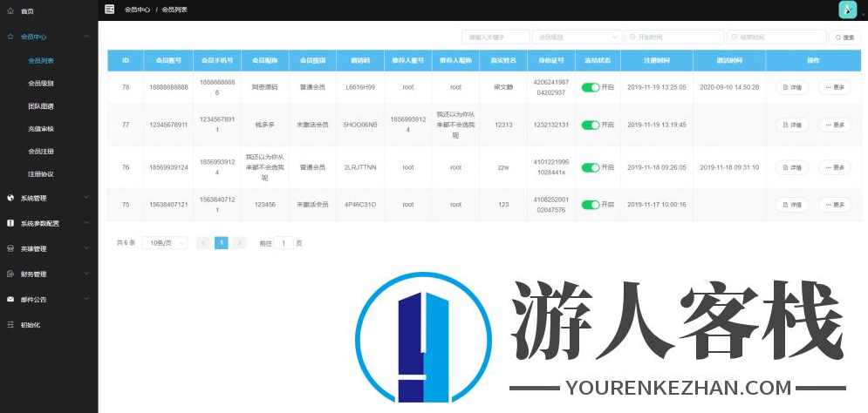Click the 系统参数配置 sidebar icon
Viewport: 868px width, 413px height.
10,223
